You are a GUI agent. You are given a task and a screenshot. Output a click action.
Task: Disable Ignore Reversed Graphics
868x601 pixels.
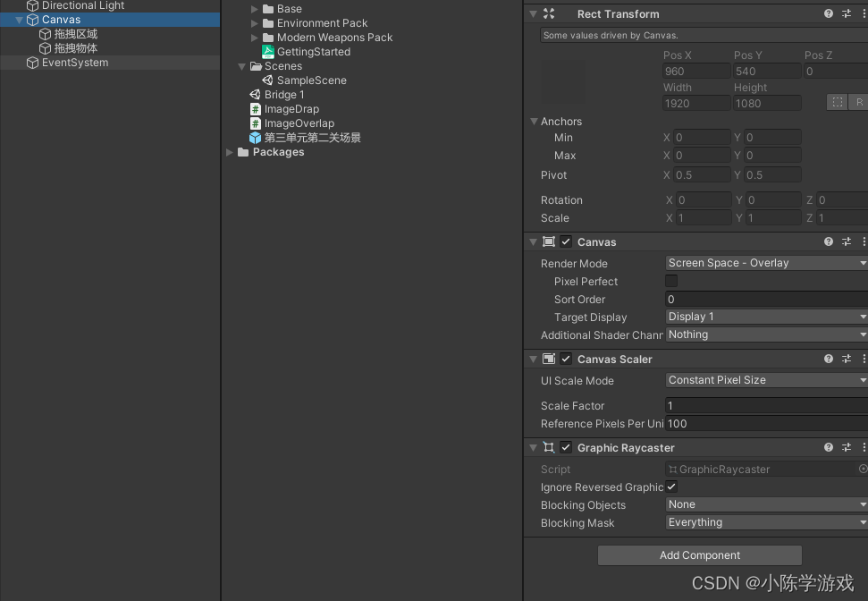(x=671, y=487)
